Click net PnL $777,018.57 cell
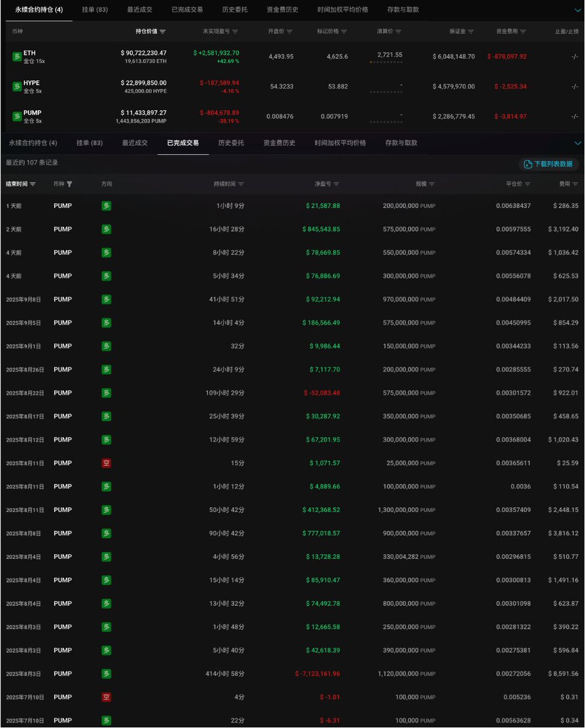Viewport: 585px width, 728px height. (x=321, y=533)
